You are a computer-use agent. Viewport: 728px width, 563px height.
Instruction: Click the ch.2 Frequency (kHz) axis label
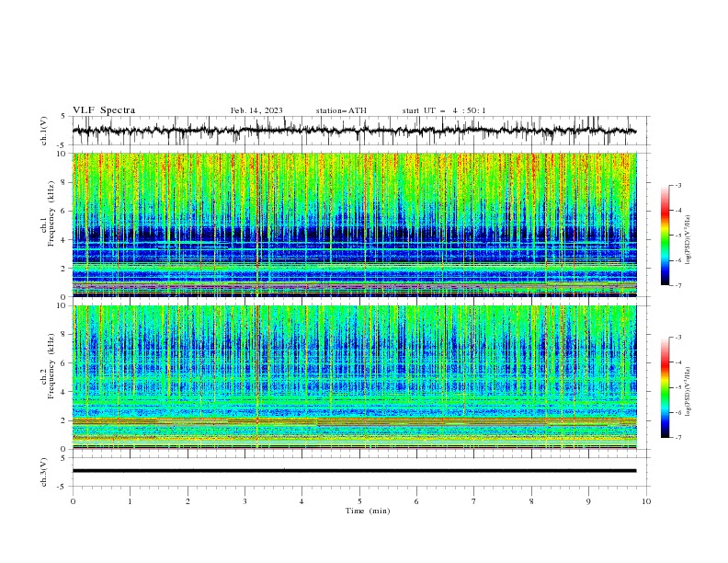point(48,366)
